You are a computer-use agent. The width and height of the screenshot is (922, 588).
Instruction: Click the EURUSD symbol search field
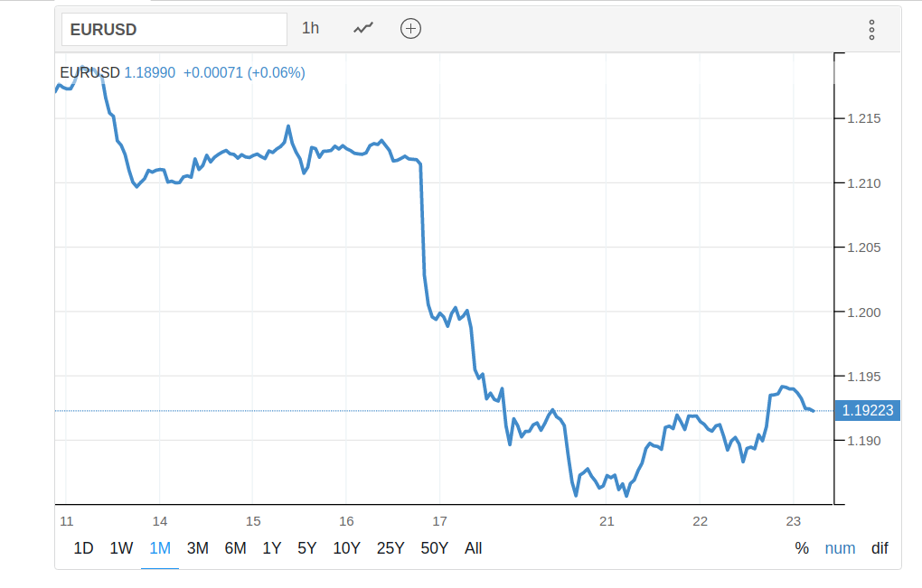point(174,30)
